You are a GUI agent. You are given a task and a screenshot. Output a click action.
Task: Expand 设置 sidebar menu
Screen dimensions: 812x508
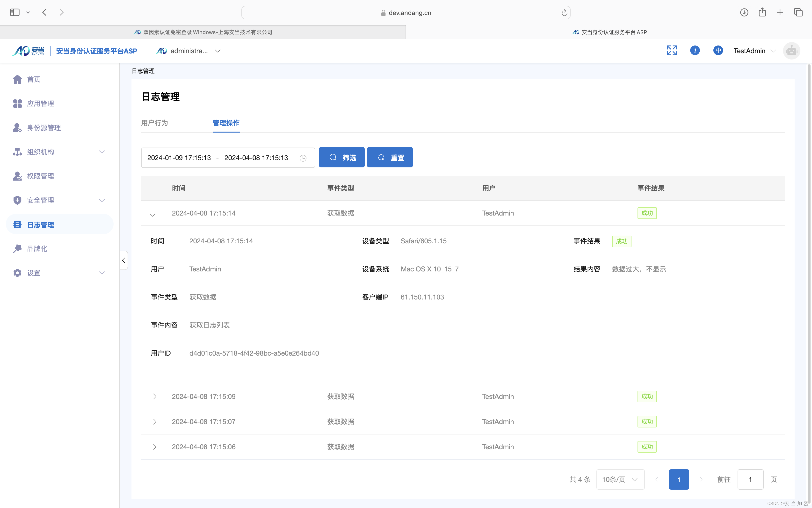coord(60,273)
